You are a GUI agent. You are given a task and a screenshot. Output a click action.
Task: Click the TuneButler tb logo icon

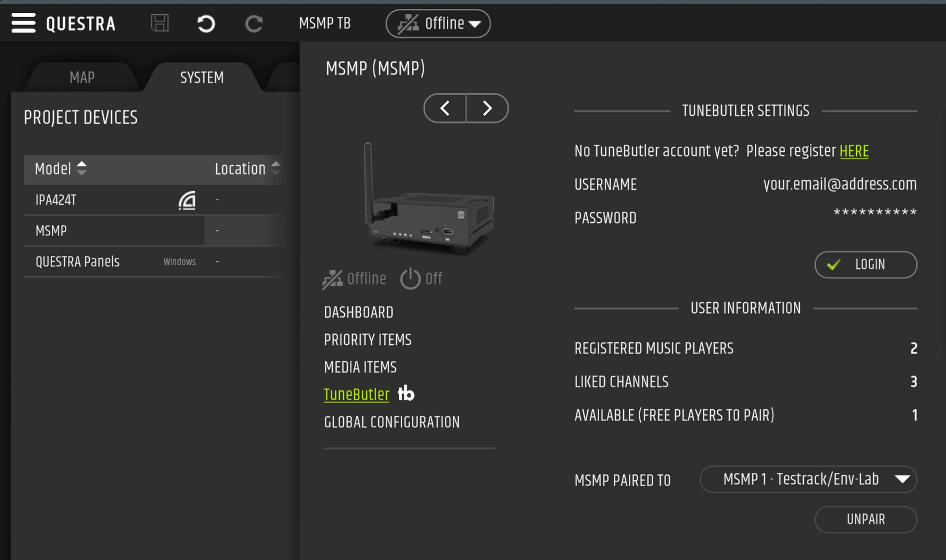pyautogui.click(x=406, y=394)
